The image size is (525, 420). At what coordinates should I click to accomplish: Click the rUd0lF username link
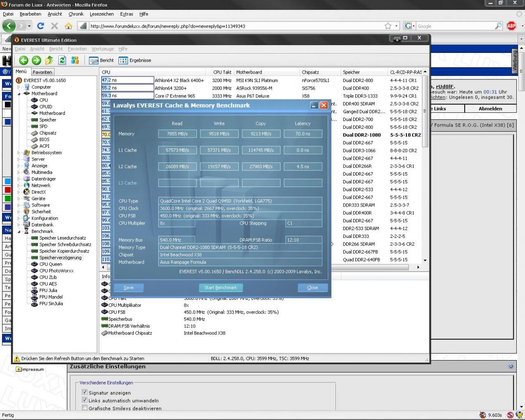[x=445, y=87]
